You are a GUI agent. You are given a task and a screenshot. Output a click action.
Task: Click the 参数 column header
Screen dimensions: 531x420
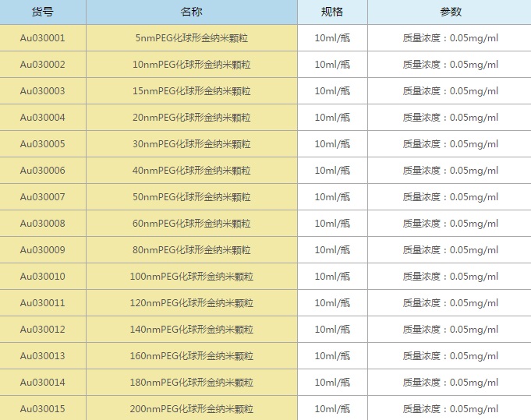coord(450,12)
